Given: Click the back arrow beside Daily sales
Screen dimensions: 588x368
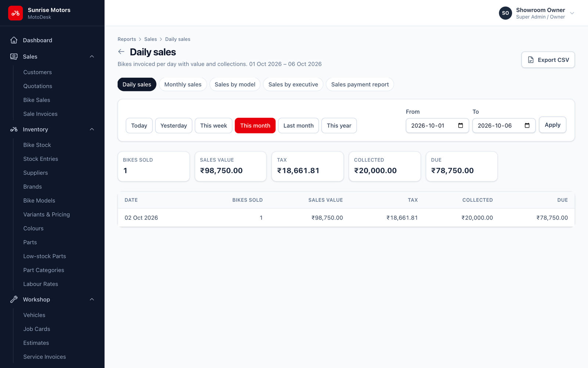Looking at the screenshot, I should (121, 52).
